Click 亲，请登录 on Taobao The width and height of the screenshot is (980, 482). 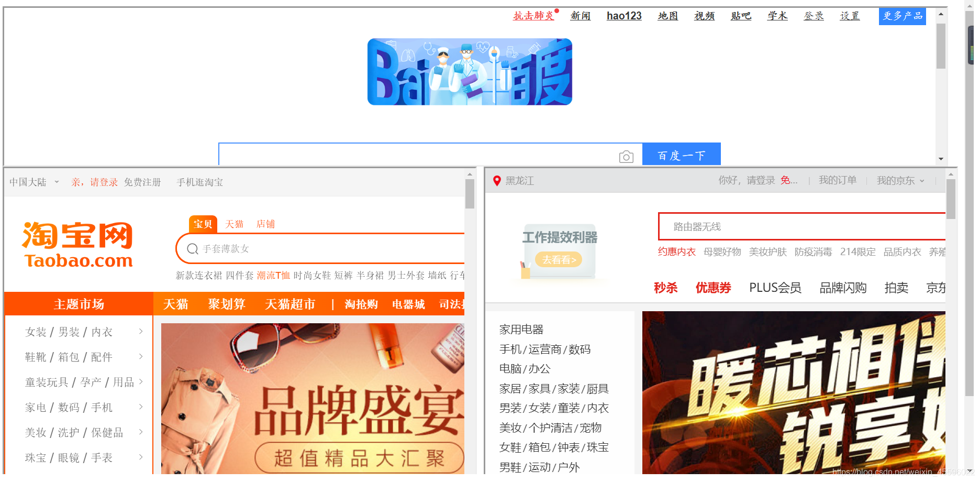pos(95,182)
